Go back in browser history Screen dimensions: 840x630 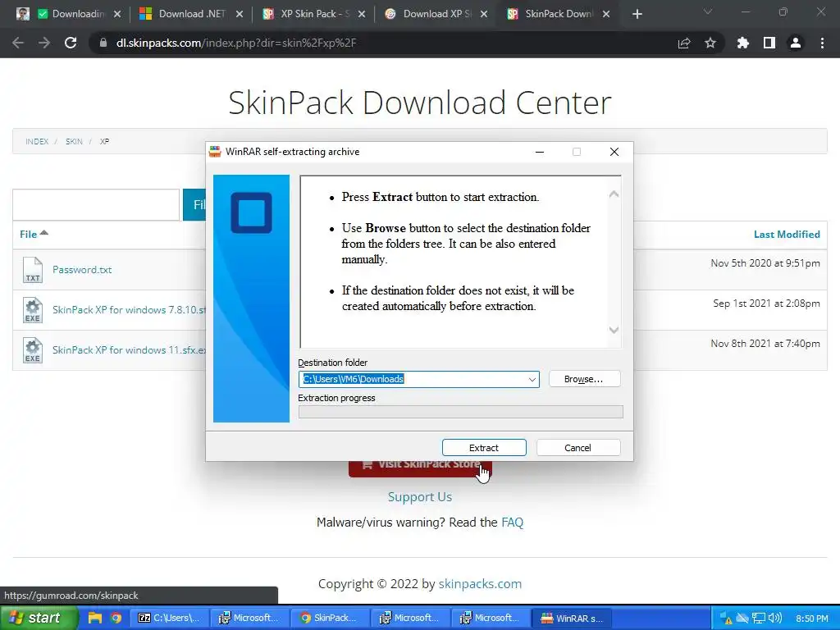coord(18,43)
